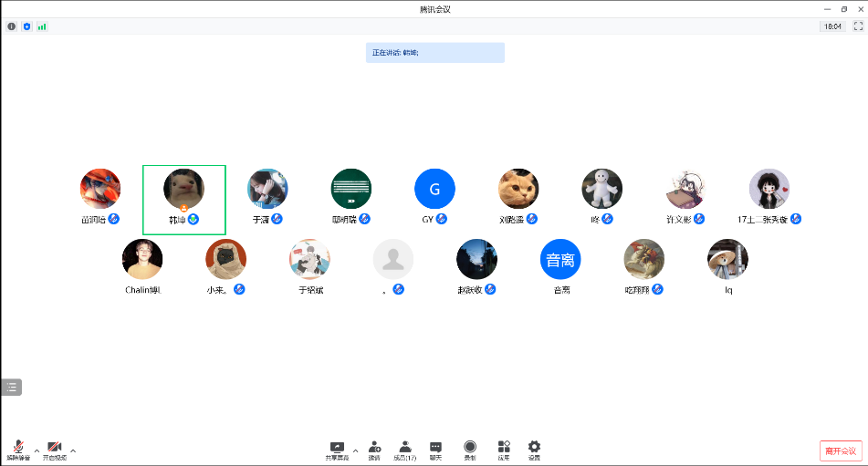Open the side list panel handle
The image size is (868, 466).
point(12,387)
